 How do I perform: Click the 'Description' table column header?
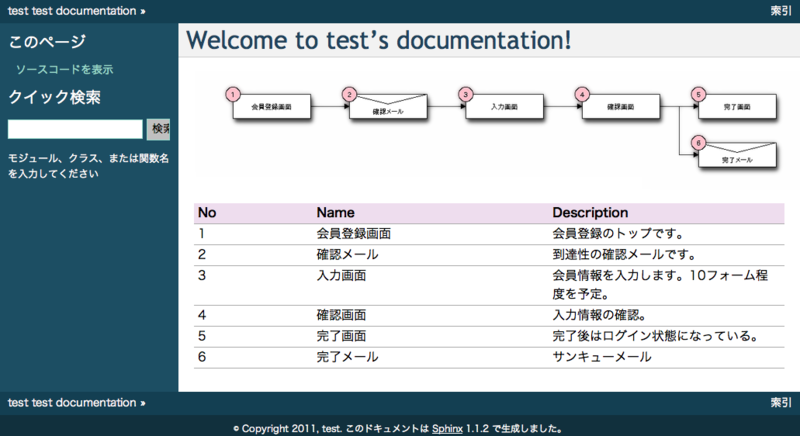point(590,213)
